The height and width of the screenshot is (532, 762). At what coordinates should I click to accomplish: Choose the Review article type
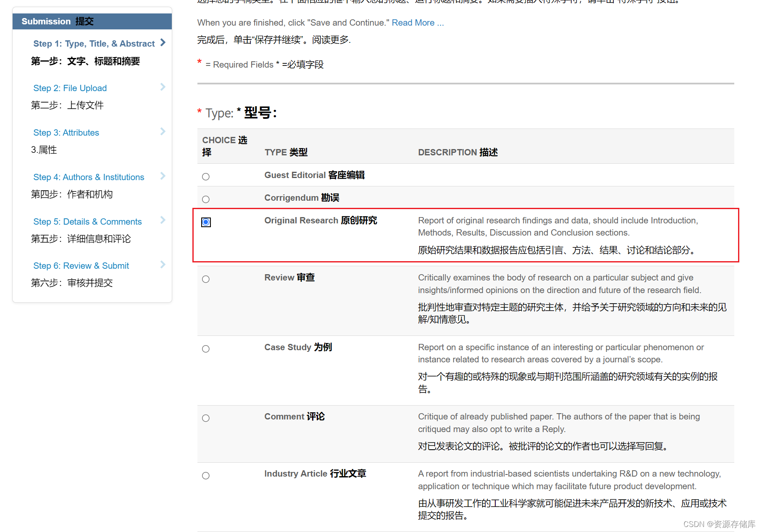click(x=205, y=279)
